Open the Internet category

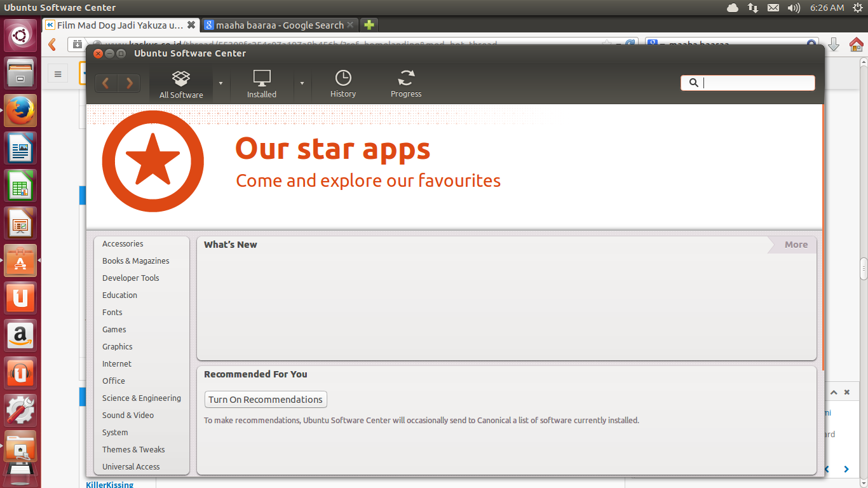click(117, 364)
